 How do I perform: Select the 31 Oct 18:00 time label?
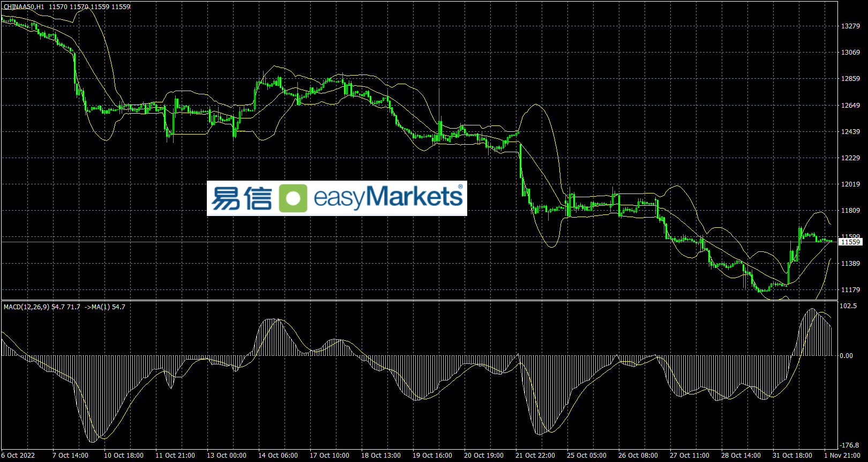[x=792, y=456]
